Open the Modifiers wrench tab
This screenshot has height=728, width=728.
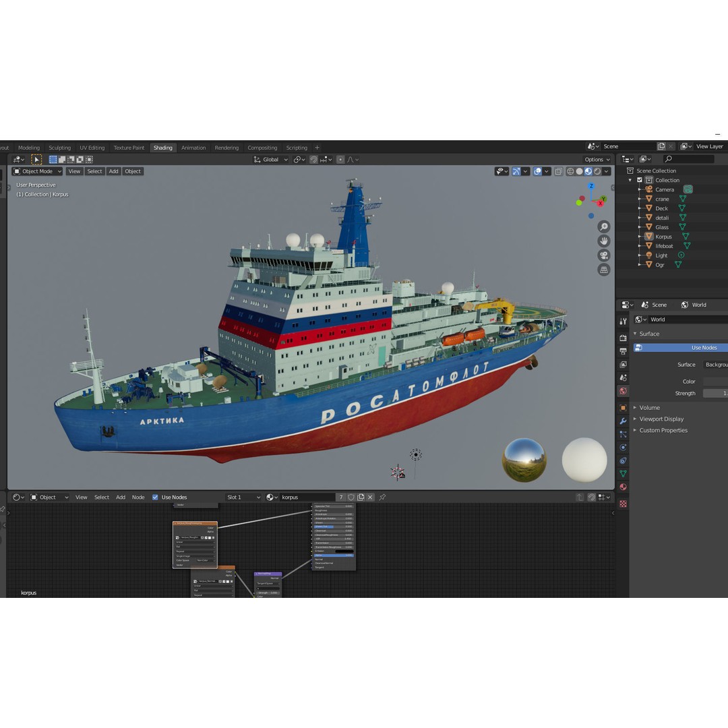(623, 421)
